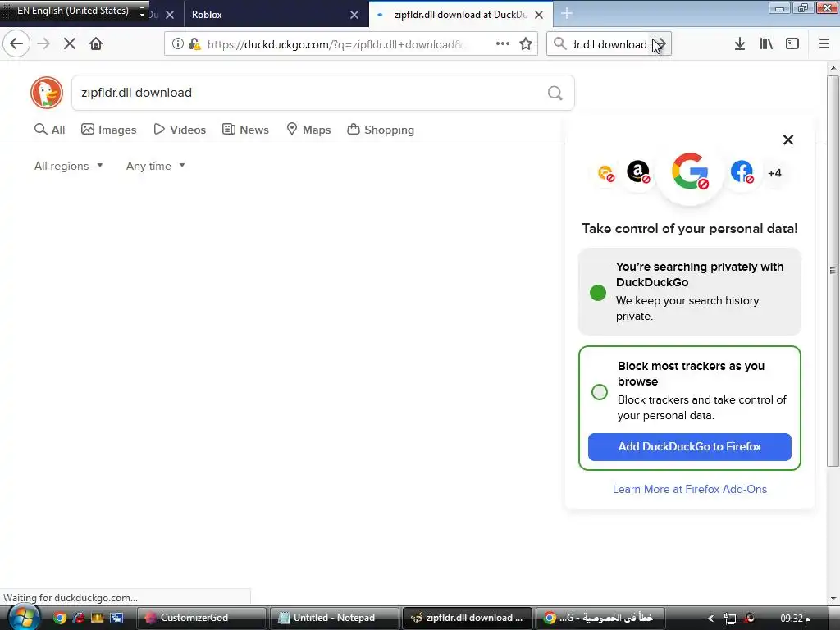The height and width of the screenshot is (630, 840).
Task: Toggle the sidebar view
Action: 792,44
